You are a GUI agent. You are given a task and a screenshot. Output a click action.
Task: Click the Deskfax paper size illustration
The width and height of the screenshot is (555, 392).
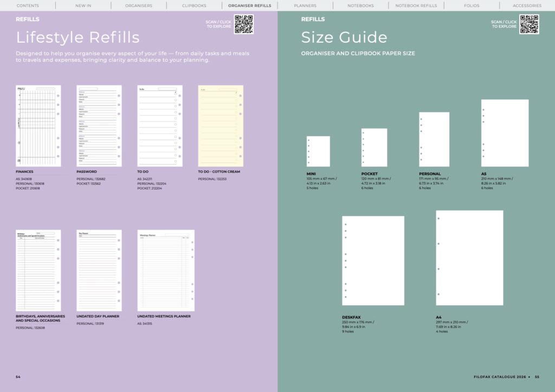point(373,260)
